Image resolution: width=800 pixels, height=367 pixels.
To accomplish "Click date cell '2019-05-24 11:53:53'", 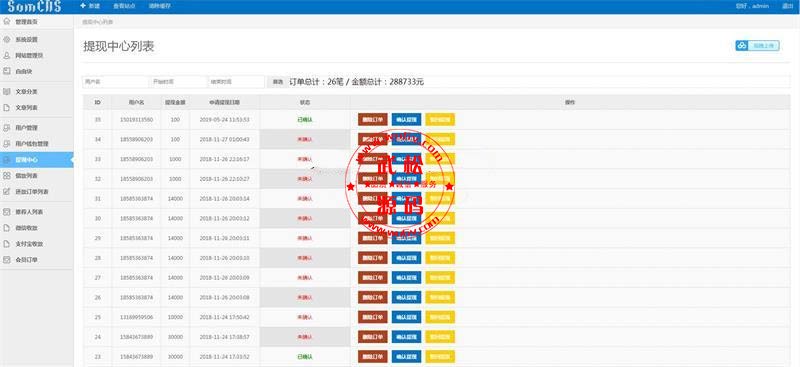I will [224, 119].
